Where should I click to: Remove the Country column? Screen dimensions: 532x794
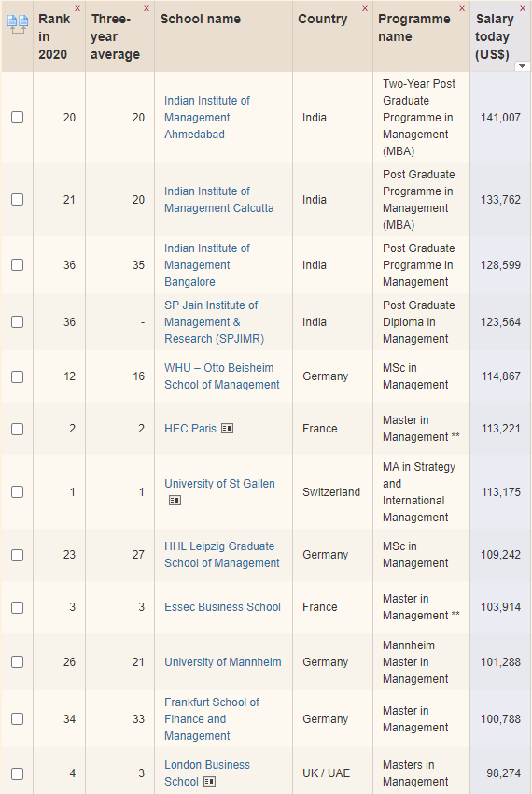pos(364,8)
